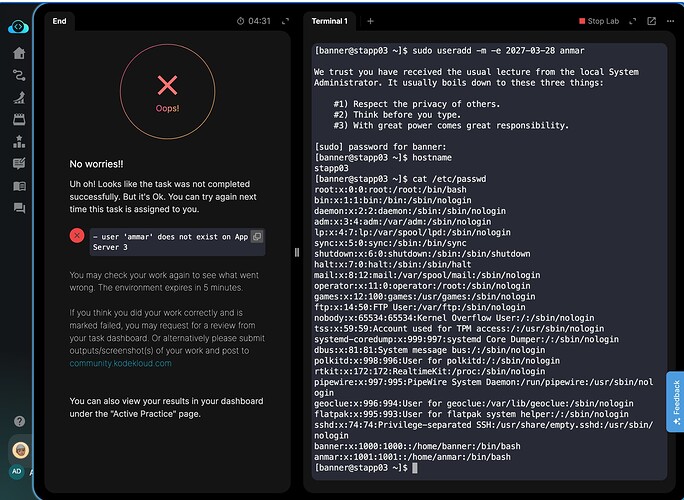Image resolution: width=684 pixels, height=500 pixels.
Task: Open the help question mark icon
Action: [19, 421]
